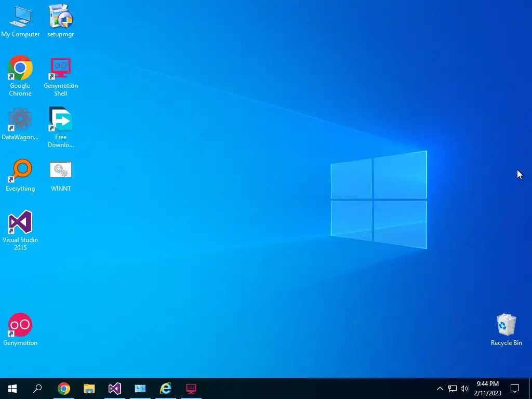Select the My Computer desktop icon
This screenshot has width=532, height=399.
(20, 21)
